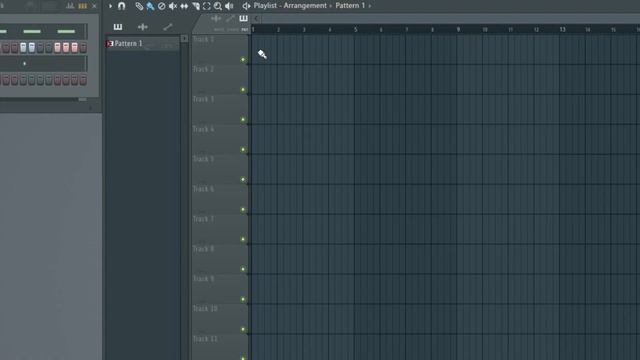Image resolution: width=640 pixels, height=360 pixels.
Task: Click bar 9 on the timeline ruler
Action: (x=458, y=29)
